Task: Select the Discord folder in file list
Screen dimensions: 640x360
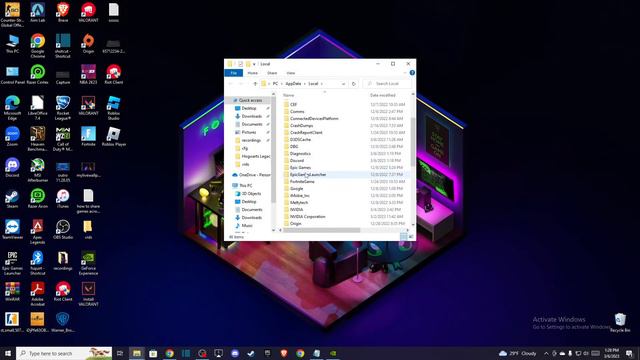Action: click(297, 161)
